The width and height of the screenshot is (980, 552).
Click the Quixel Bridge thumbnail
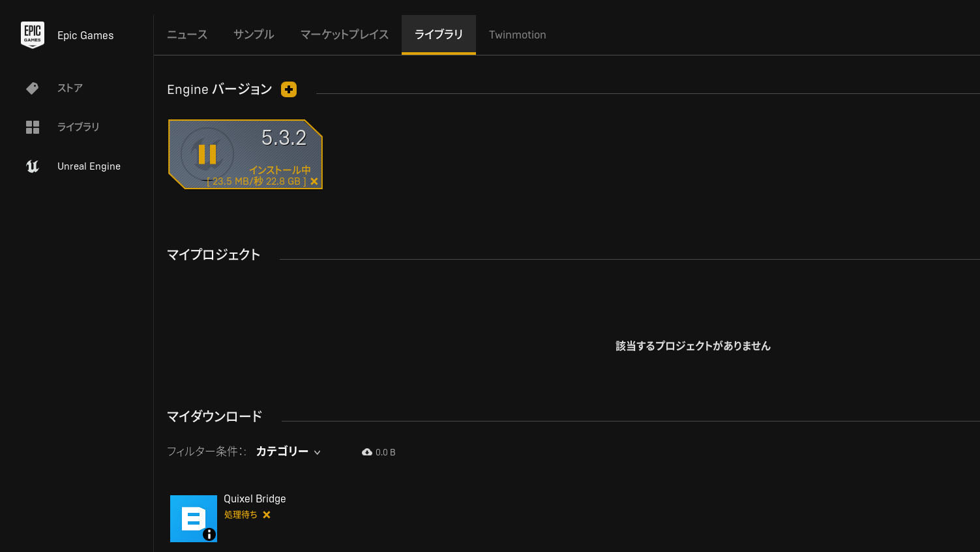pos(194,519)
